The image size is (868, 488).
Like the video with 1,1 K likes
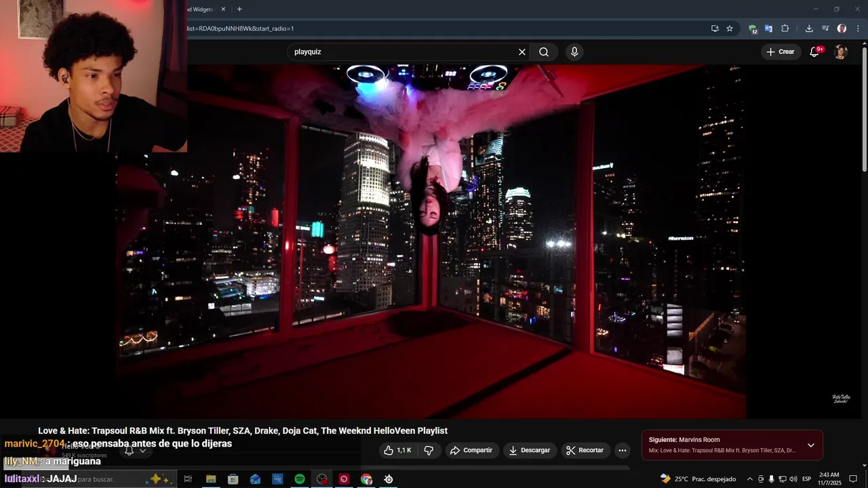397,450
